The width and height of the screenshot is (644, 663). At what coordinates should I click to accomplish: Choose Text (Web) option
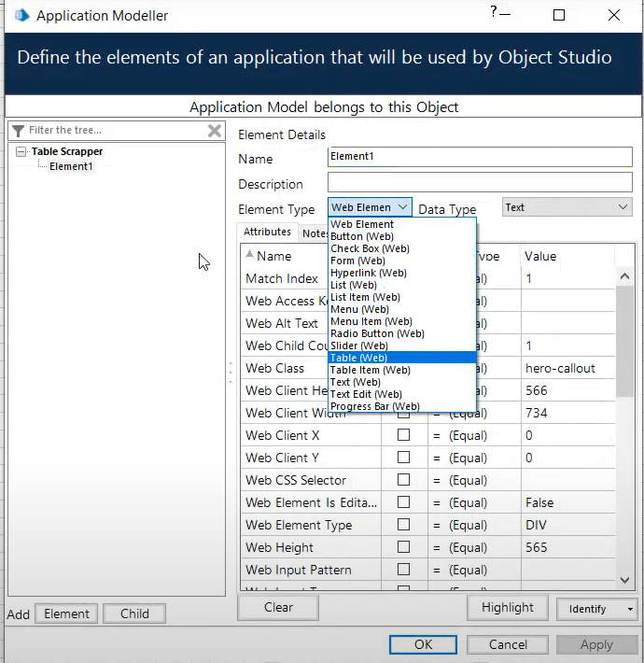pyautogui.click(x=402, y=382)
